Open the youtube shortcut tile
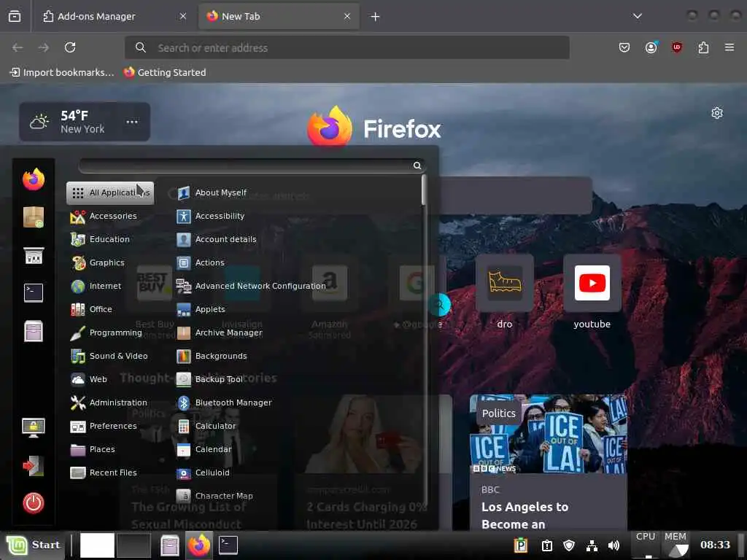The image size is (747, 560). point(592,283)
